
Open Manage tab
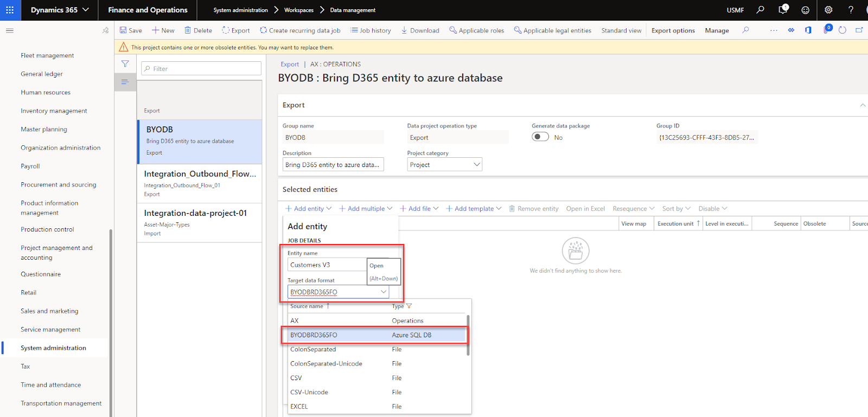pos(717,30)
